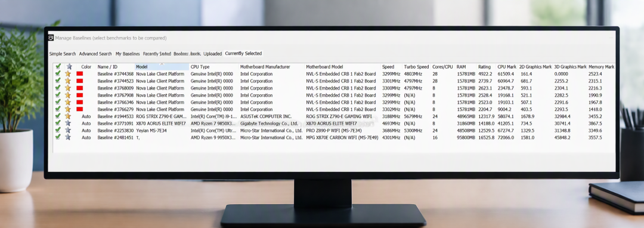Click Auto color cell for Baseline #2481451
Viewport: 644px width, 228px height.
coord(86,137)
